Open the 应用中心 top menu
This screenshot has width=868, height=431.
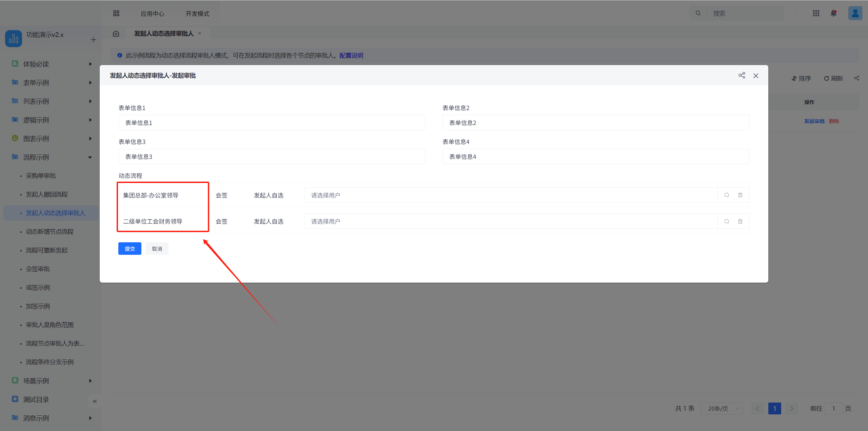152,14
